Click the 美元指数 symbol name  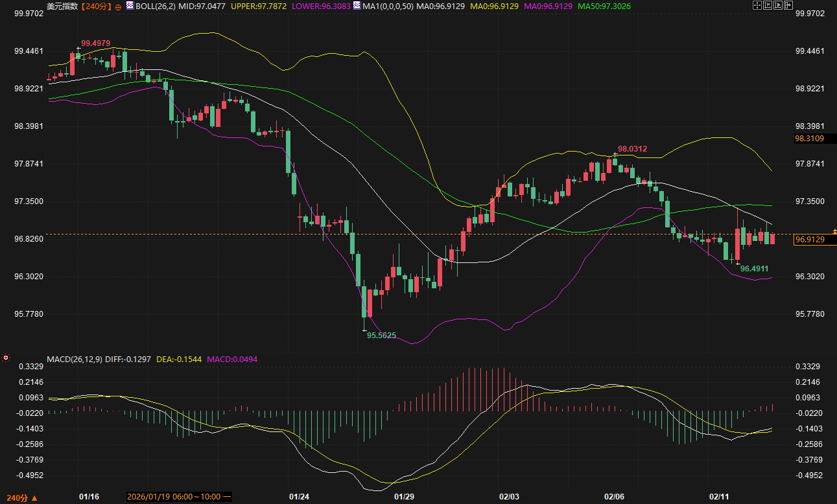tap(62, 6)
